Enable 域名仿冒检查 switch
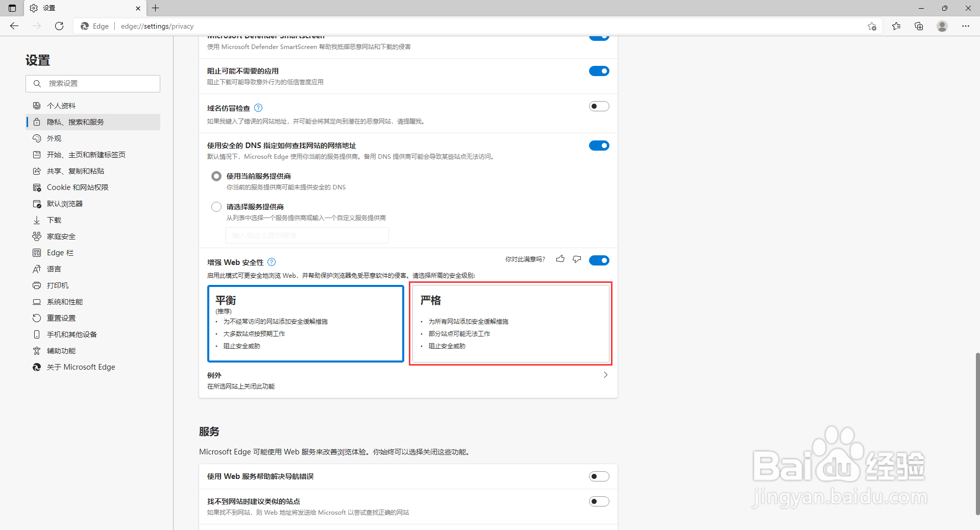980x530 pixels. (x=599, y=106)
